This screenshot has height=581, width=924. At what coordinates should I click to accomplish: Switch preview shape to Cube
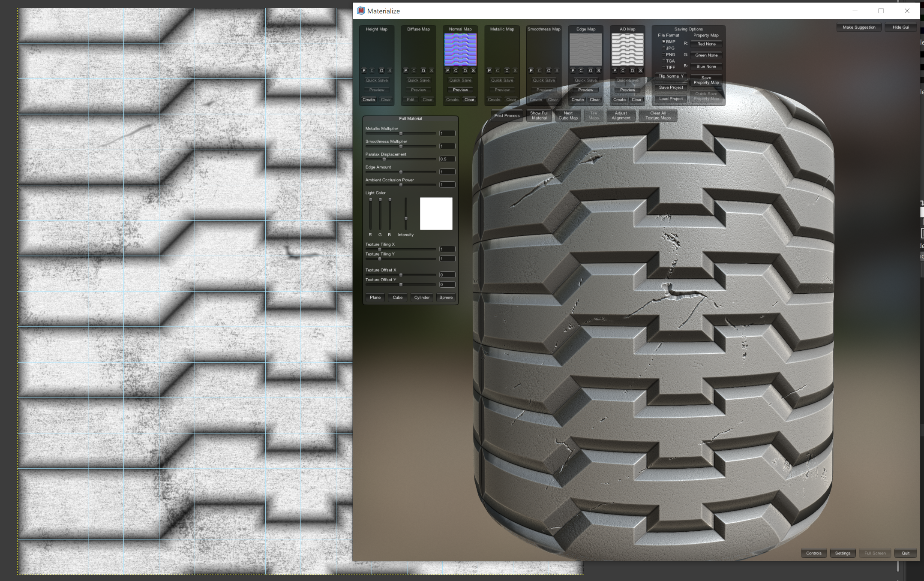[x=397, y=298]
